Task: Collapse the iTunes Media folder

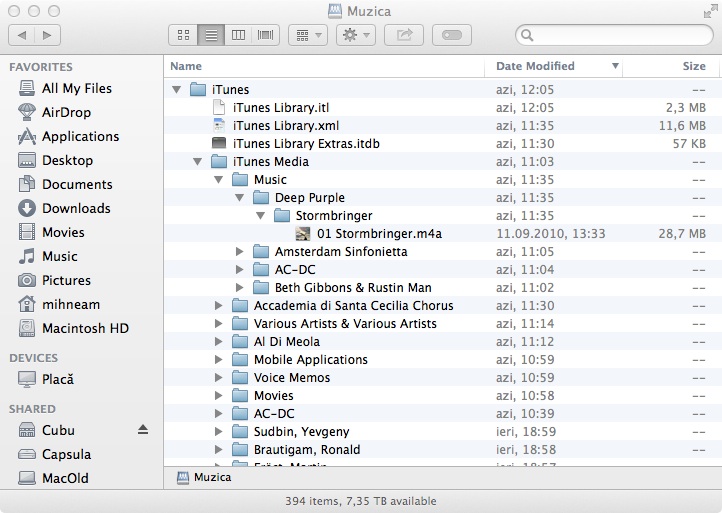Action: 198,162
